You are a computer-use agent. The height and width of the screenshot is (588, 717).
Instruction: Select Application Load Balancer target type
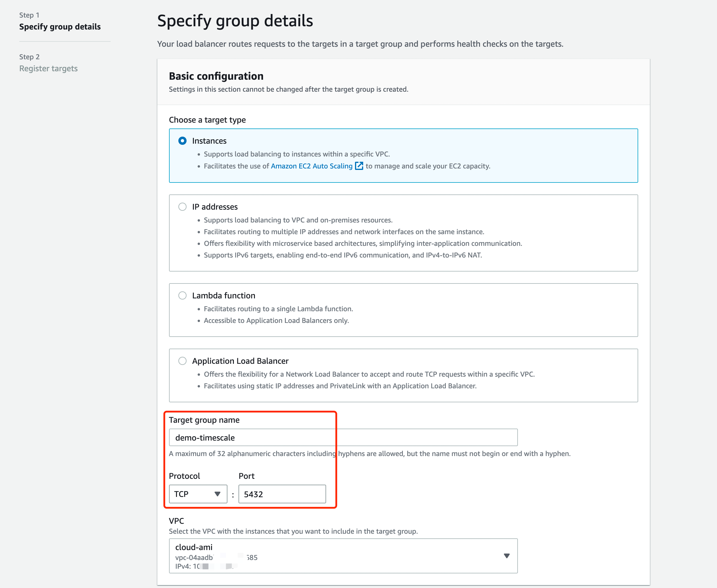[182, 361]
